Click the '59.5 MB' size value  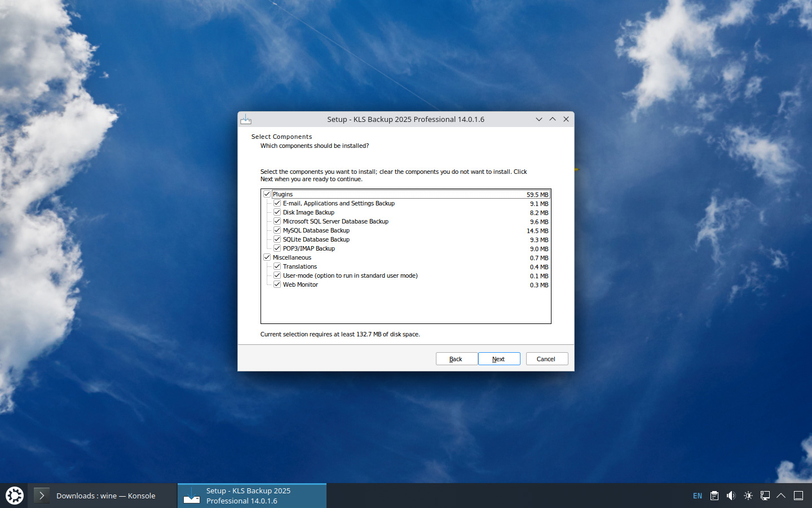click(x=537, y=195)
